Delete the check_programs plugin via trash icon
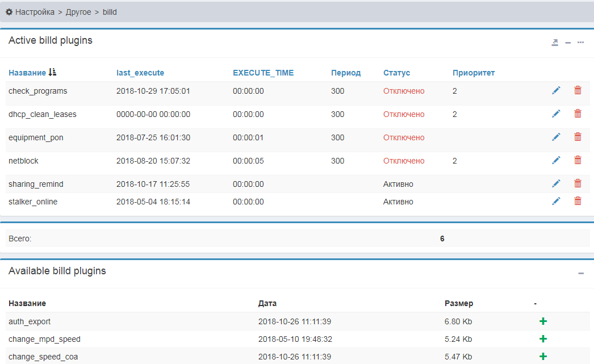The image size is (594, 364). pyautogui.click(x=578, y=90)
